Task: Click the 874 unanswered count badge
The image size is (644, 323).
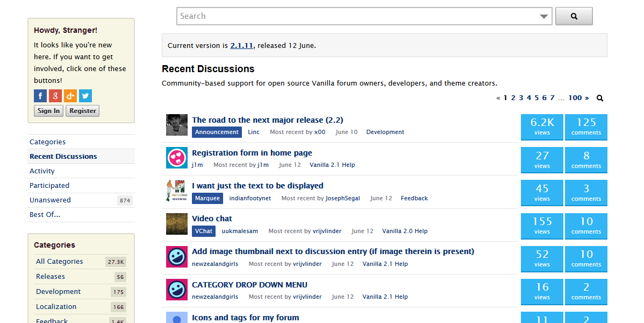Action: click(125, 200)
